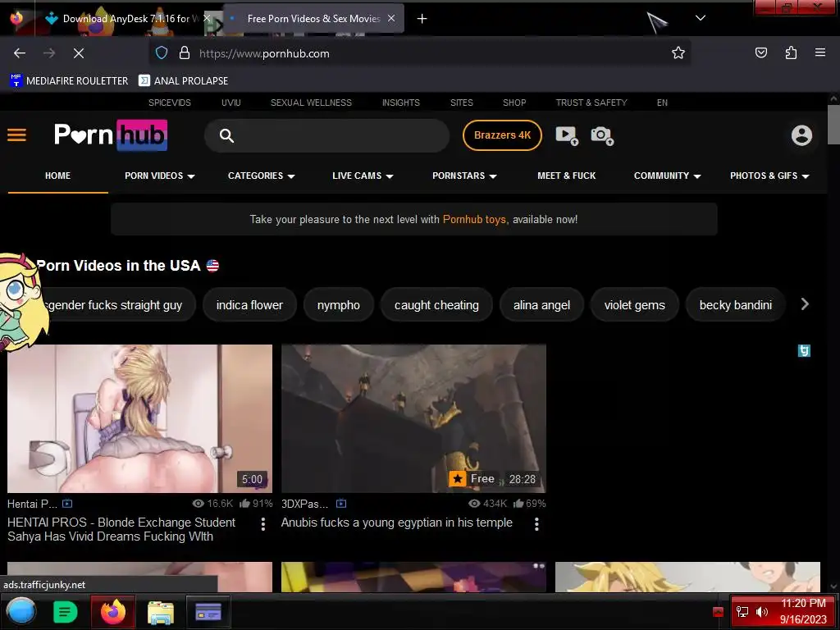
Task: Click the volume speaker tray icon
Action: tap(761, 611)
